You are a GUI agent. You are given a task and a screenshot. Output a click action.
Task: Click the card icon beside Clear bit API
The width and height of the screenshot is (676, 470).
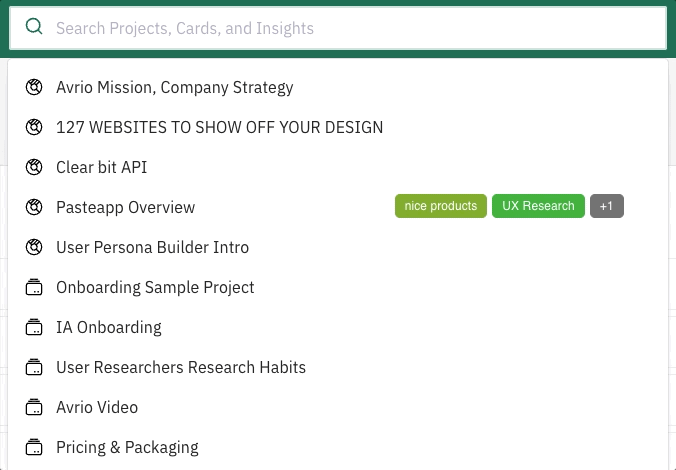click(x=34, y=167)
